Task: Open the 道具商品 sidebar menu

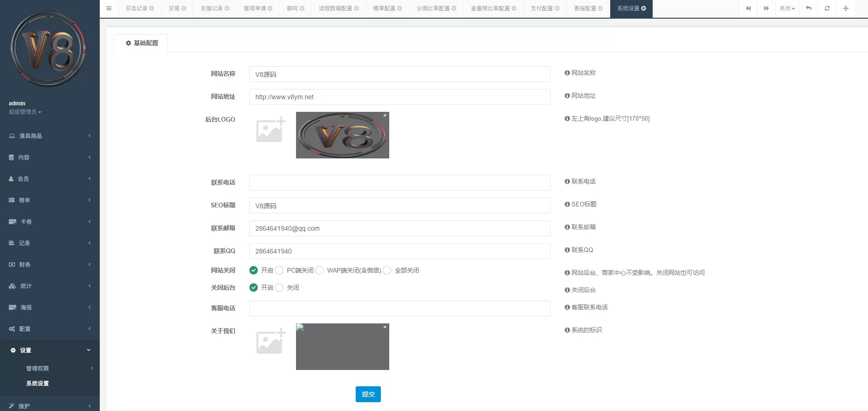Action: (50, 136)
